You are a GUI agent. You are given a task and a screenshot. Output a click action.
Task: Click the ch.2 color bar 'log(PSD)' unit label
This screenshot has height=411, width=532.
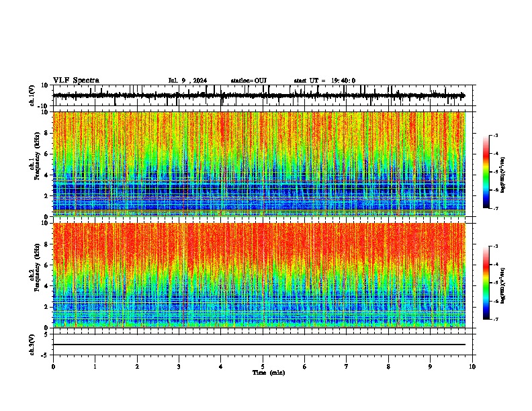coord(503,285)
